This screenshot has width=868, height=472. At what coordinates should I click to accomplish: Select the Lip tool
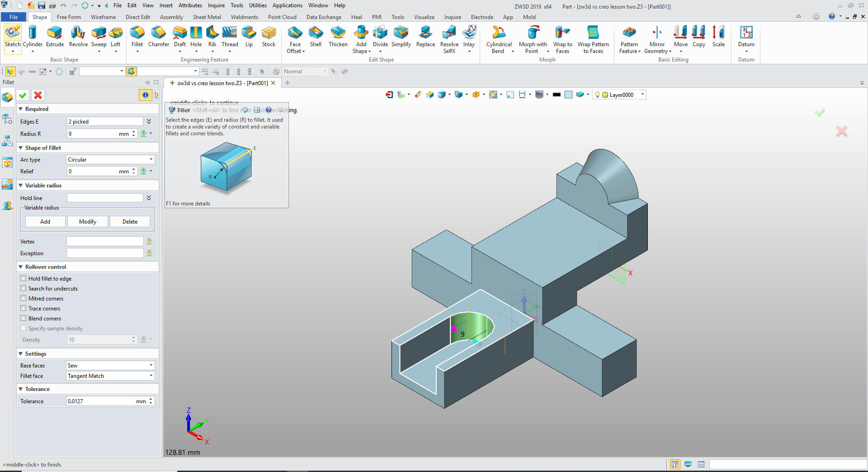point(249,36)
